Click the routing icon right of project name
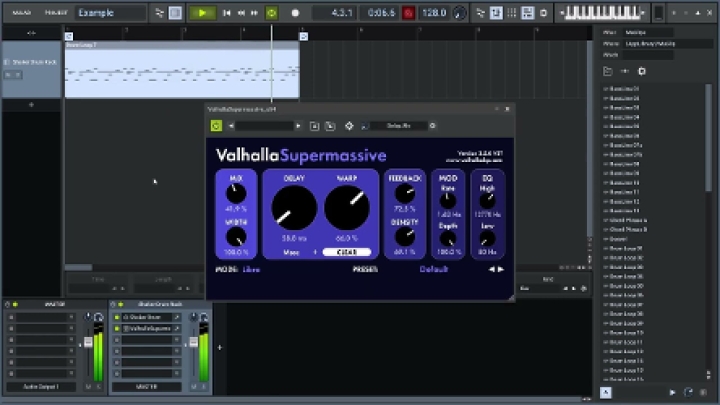Screen dimensions: 720x405 (x=159, y=13)
